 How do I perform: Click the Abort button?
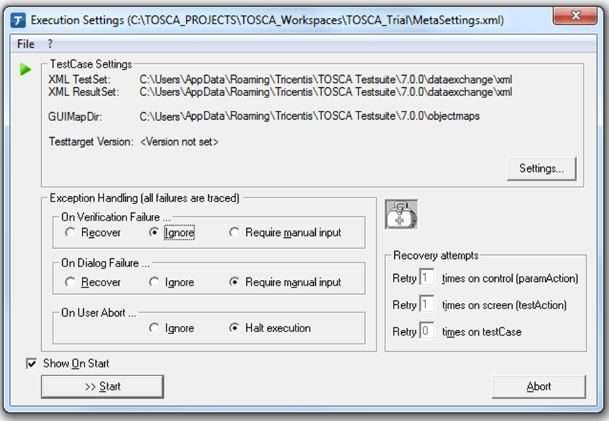(x=539, y=386)
